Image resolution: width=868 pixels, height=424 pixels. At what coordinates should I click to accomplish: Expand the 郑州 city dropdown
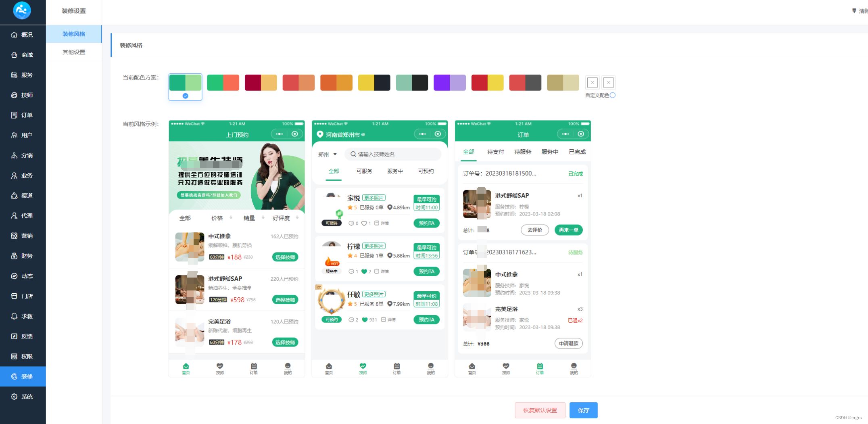point(328,155)
